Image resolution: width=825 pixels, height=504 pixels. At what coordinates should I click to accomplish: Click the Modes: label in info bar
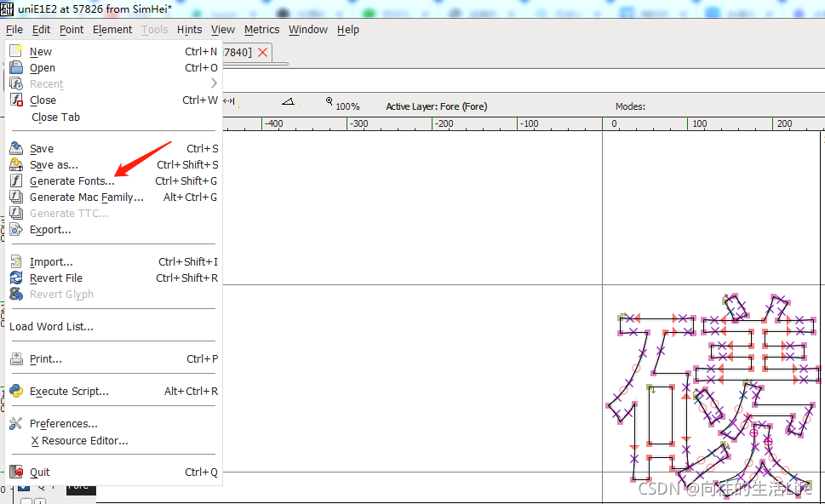630,106
